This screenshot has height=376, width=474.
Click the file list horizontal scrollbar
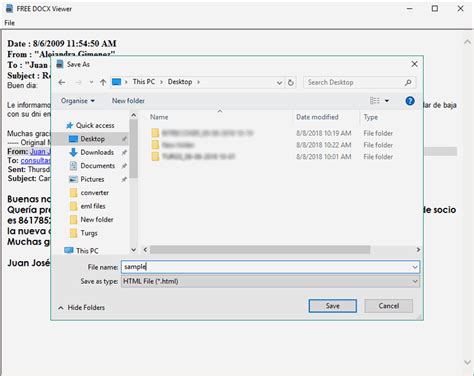pyautogui.click(x=260, y=249)
